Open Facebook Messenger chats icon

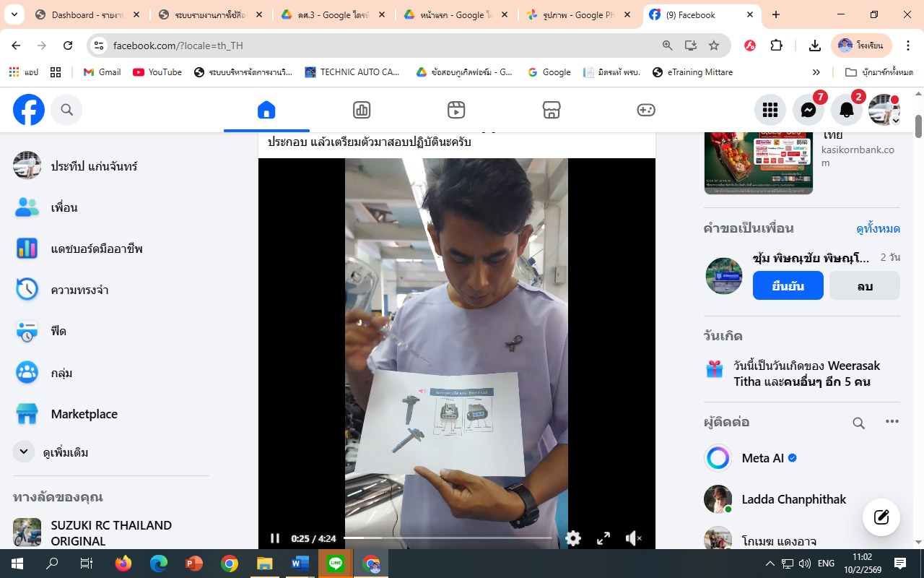point(808,110)
